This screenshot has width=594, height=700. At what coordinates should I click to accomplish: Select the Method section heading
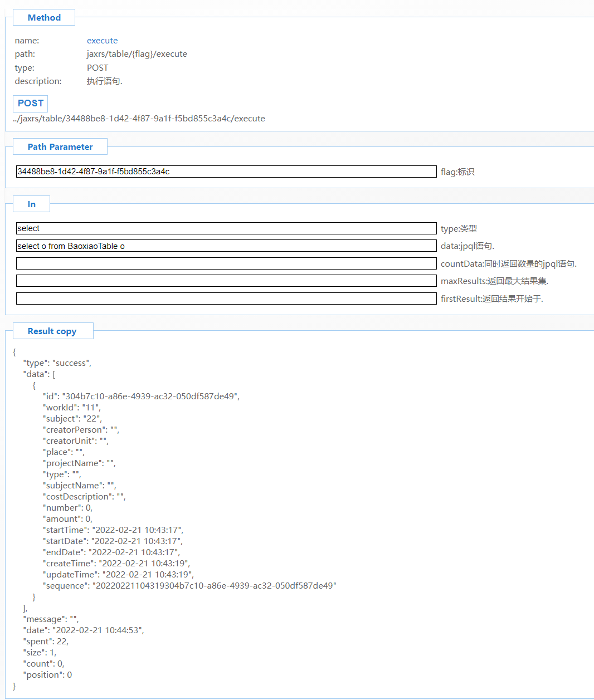point(44,18)
